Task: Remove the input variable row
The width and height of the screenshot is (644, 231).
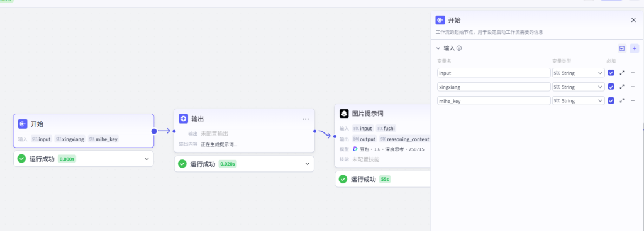Action: 633,73
